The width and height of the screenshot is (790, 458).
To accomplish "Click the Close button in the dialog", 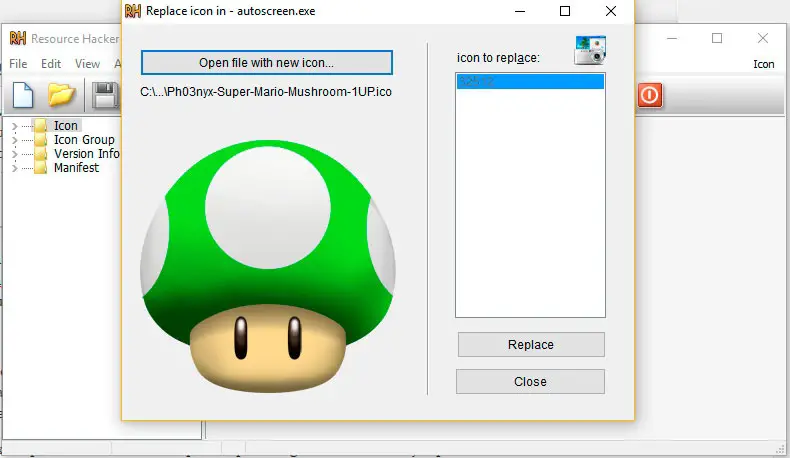I will (x=531, y=381).
